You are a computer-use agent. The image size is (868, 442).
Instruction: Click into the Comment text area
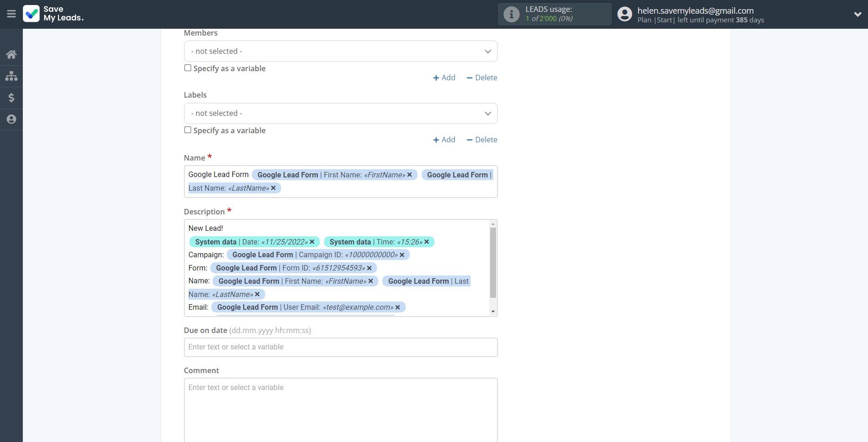pyautogui.click(x=340, y=410)
